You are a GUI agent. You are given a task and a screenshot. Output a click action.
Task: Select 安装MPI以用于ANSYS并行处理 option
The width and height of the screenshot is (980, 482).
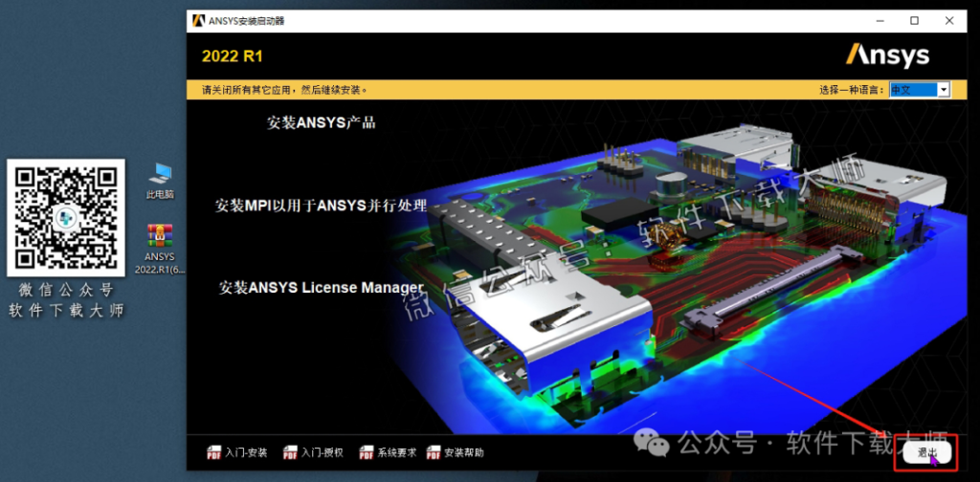(321, 206)
